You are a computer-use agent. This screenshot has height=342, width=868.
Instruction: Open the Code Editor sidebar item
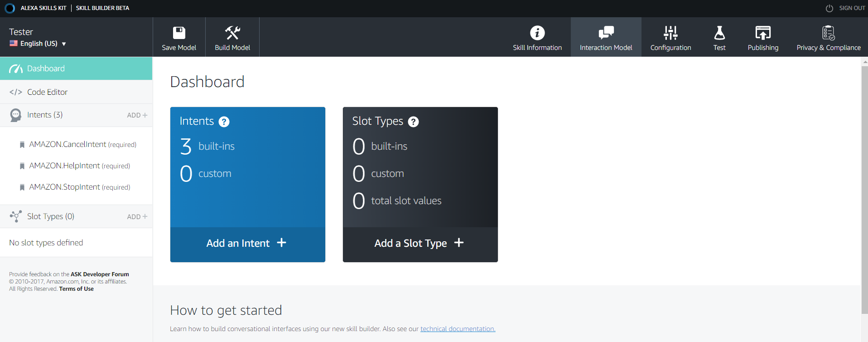47,92
